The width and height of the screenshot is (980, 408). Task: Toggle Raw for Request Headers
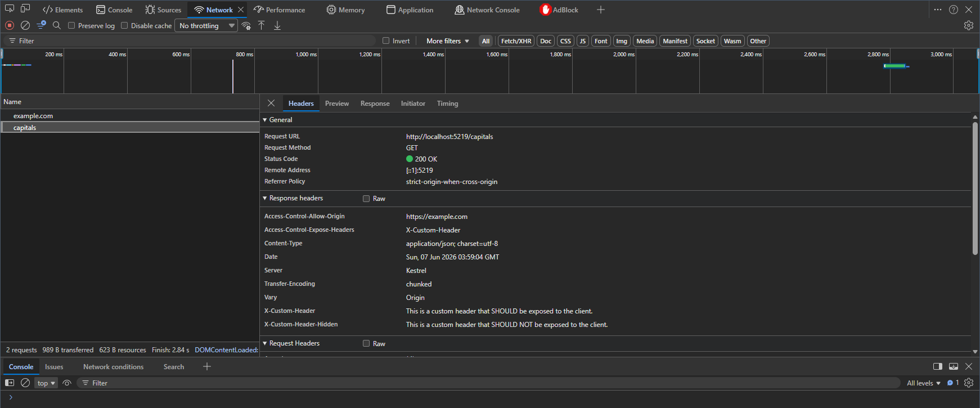[366, 343]
